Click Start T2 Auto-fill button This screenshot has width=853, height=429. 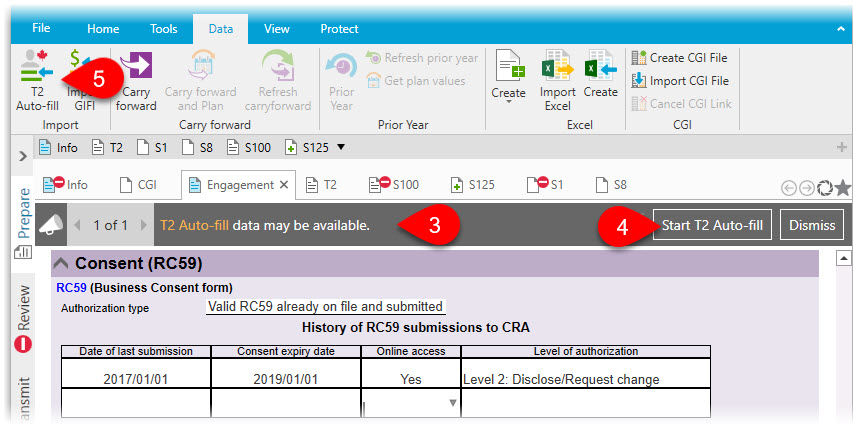click(712, 225)
